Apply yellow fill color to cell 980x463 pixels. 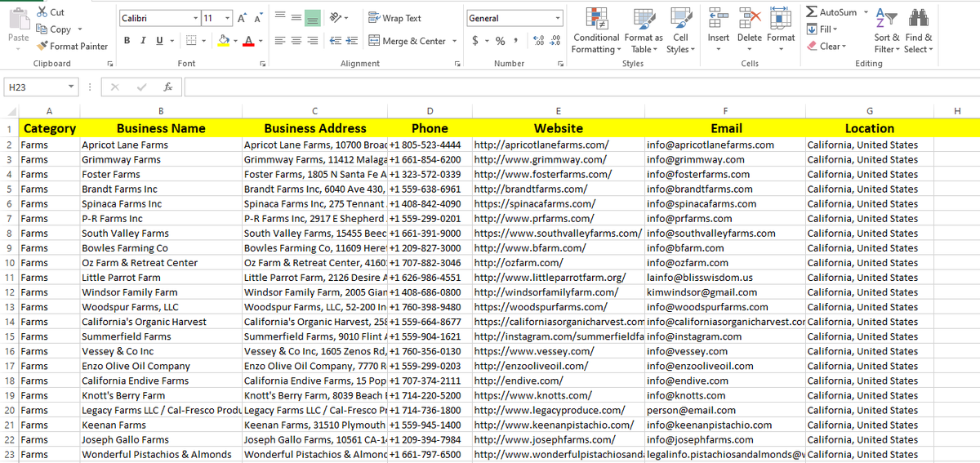(223, 41)
